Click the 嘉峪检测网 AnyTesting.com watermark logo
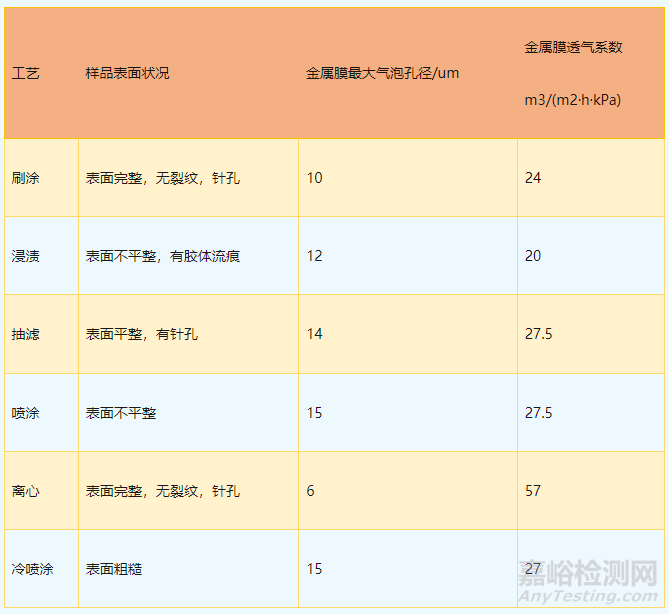The width and height of the screenshot is (669, 614). point(588,582)
